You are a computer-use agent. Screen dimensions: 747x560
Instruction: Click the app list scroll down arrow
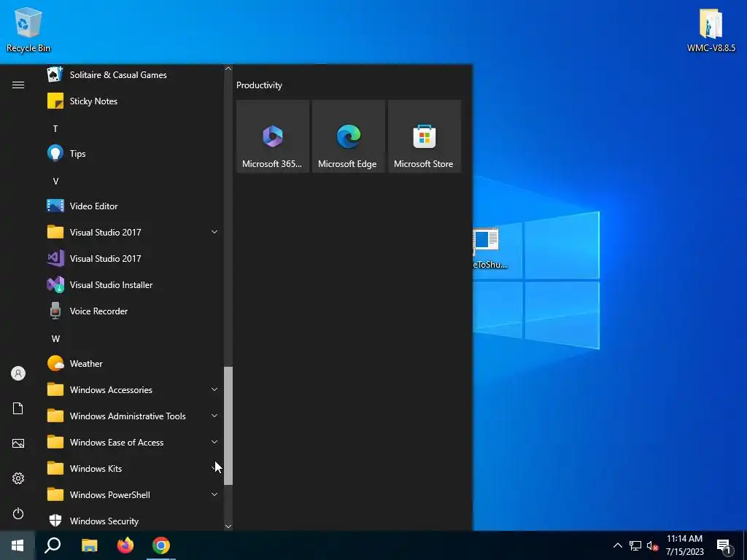[x=228, y=526]
